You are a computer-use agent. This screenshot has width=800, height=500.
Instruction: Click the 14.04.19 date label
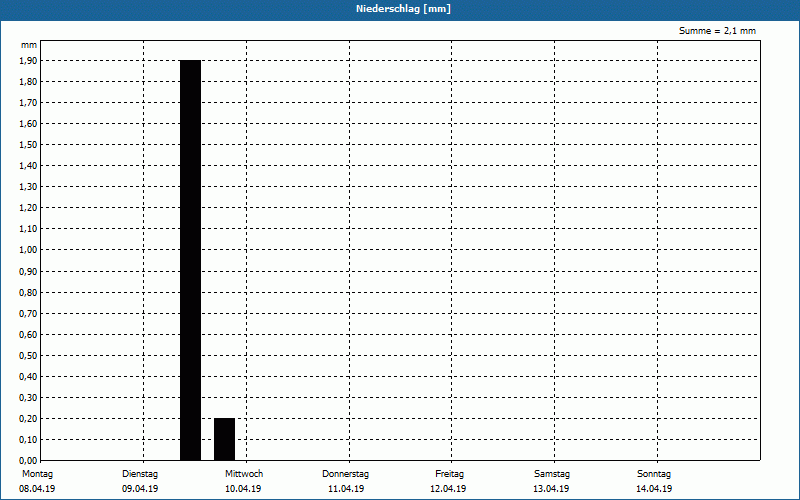(654, 489)
